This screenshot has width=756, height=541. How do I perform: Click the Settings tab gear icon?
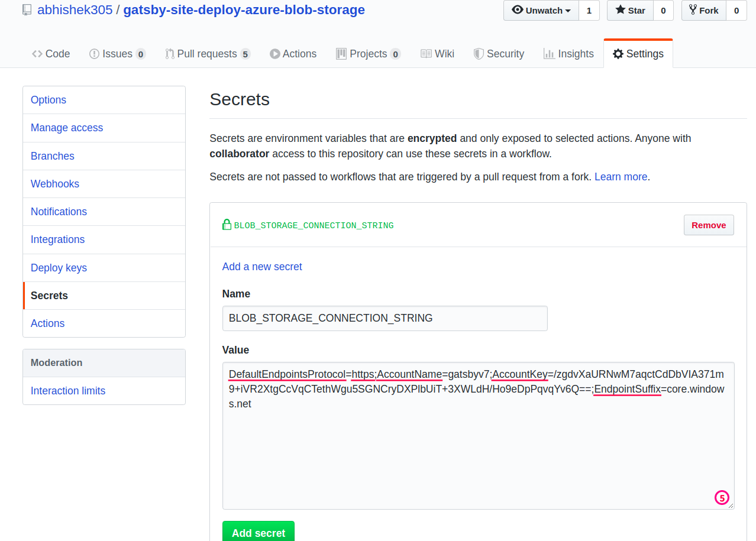[618, 54]
